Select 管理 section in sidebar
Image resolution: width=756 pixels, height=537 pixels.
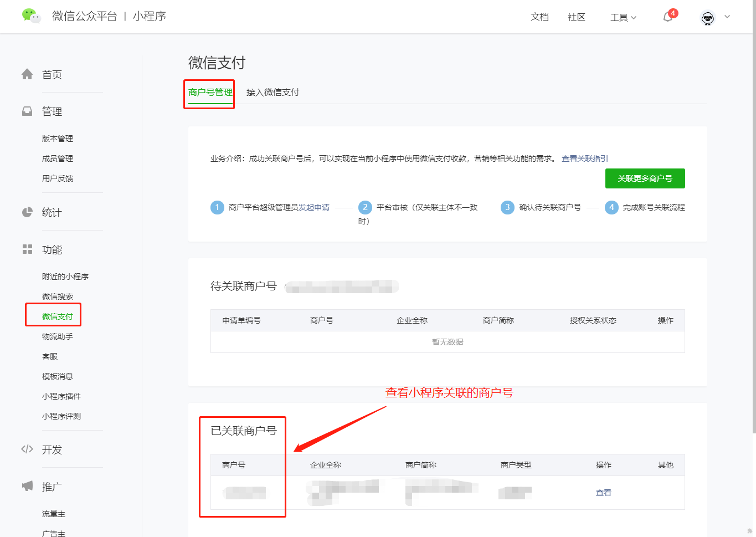[x=52, y=111]
